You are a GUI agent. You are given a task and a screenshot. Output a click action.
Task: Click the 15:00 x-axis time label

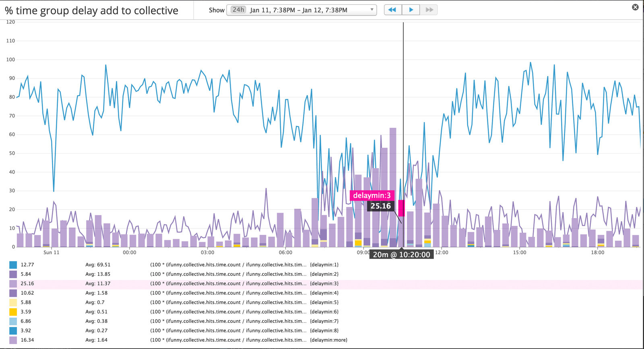click(x=520, y=253)
